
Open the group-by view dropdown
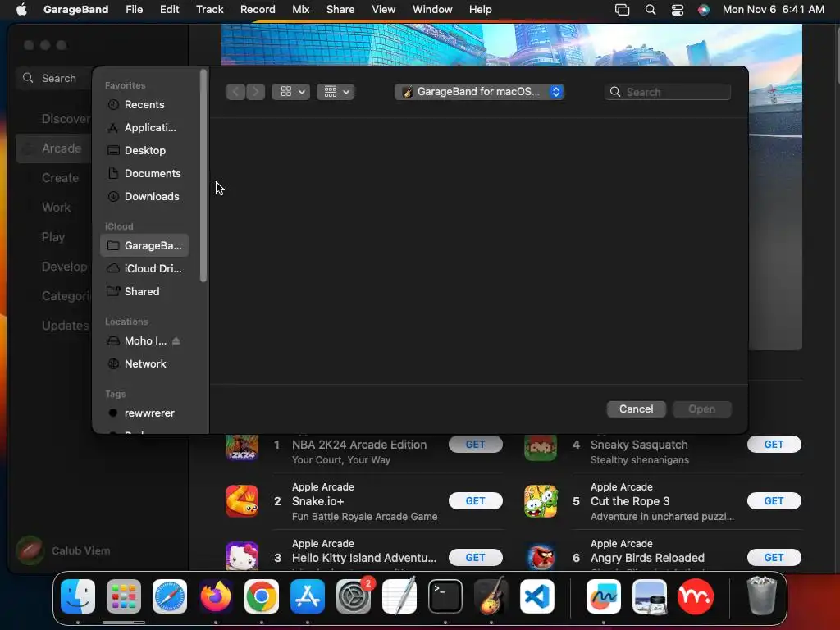336,92
